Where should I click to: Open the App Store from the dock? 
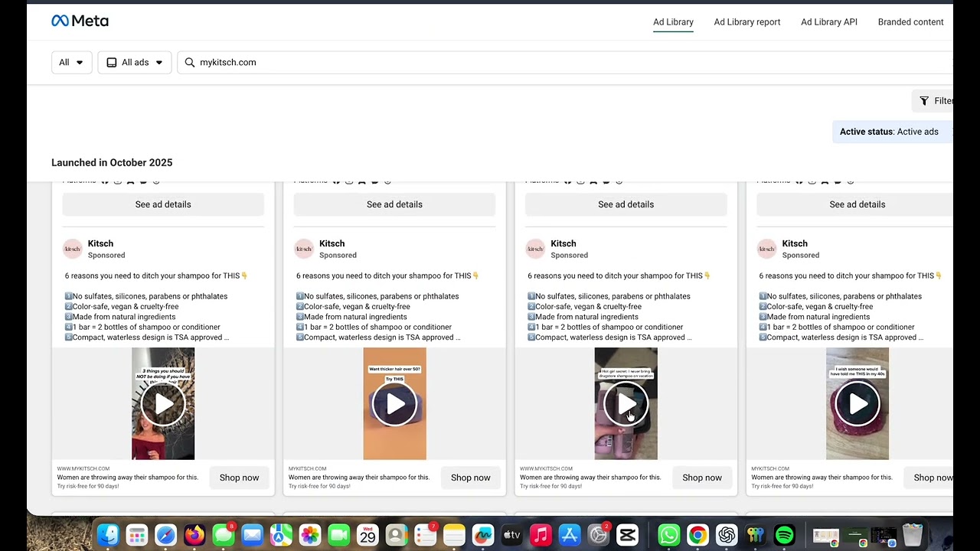coord(570,535)
